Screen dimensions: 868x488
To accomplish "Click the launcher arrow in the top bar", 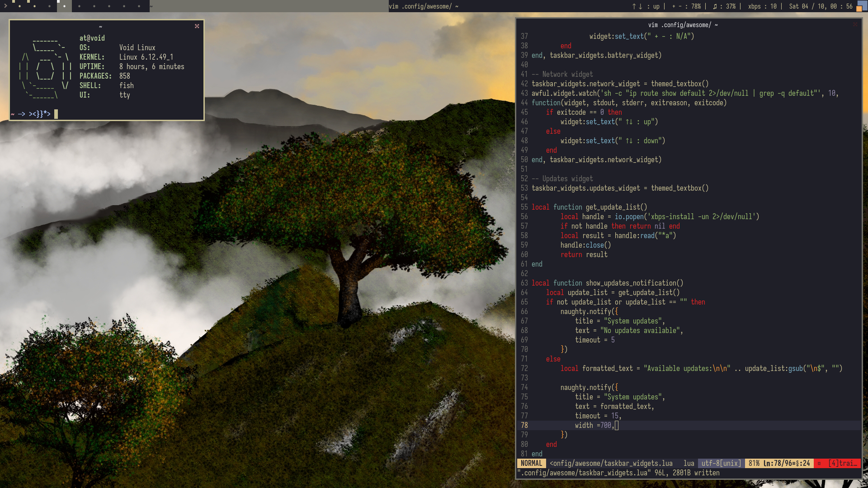I will click(5, 6).
